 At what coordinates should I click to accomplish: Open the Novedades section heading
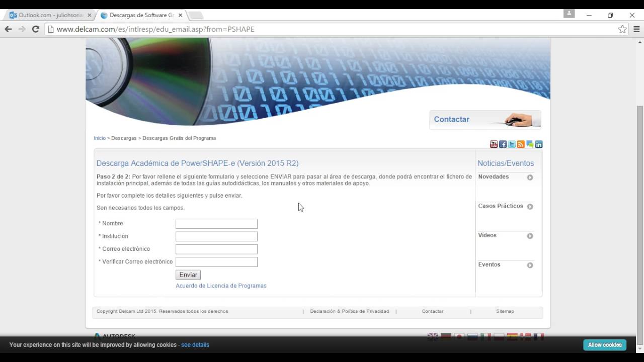point(494,177)
